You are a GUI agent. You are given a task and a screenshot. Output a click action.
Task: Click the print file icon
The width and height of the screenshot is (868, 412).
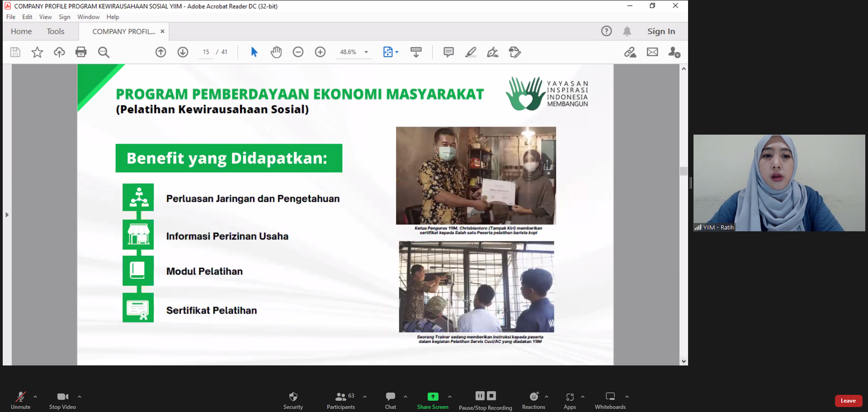point(81,52)
